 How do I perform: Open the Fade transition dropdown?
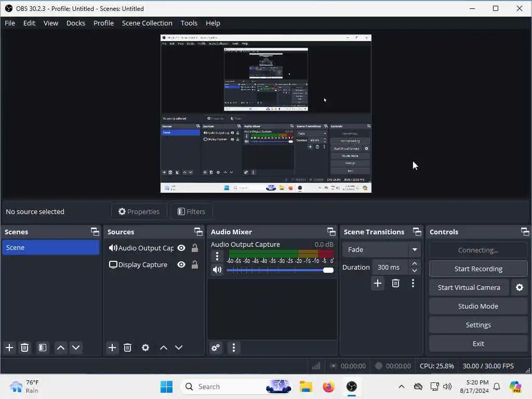pyautogui.click(x=381, y=249)
